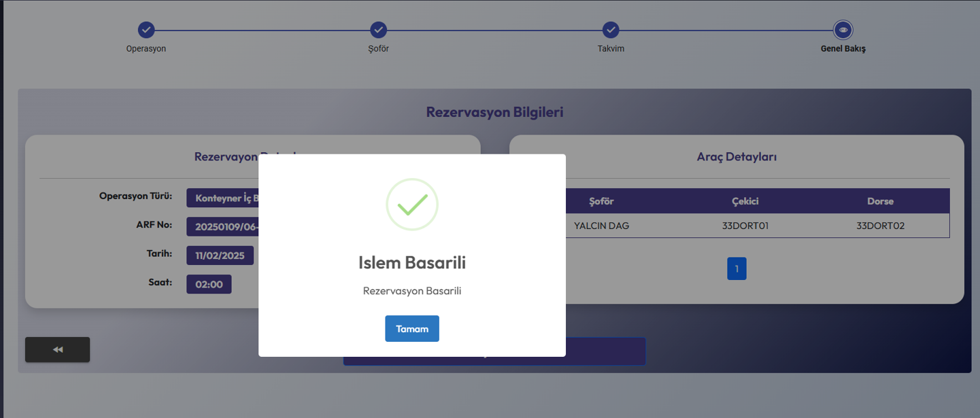Image resolution: width=980 pixels, height=418 pixels.
Task: Click the Şoför column header
Action: click(x=602, y=201)
